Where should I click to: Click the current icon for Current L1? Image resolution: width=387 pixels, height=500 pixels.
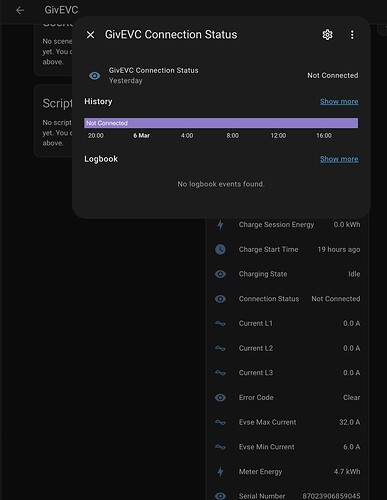220,323
